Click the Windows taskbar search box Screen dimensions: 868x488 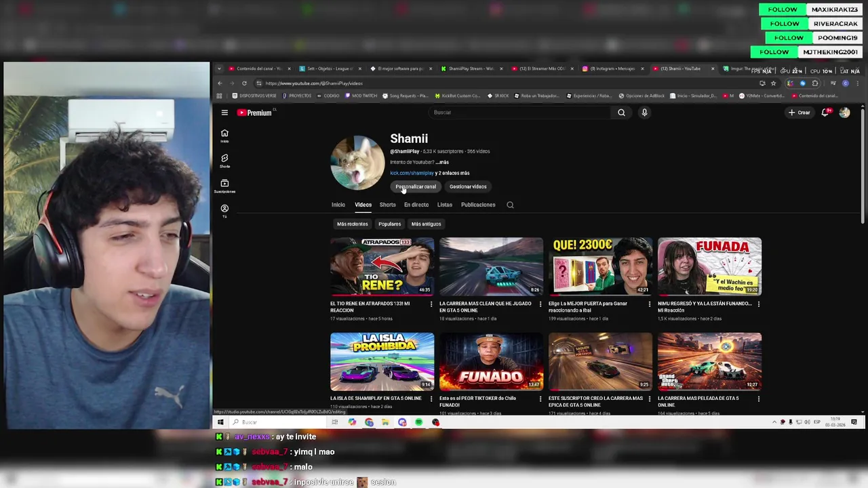click(x=278, y=422)
